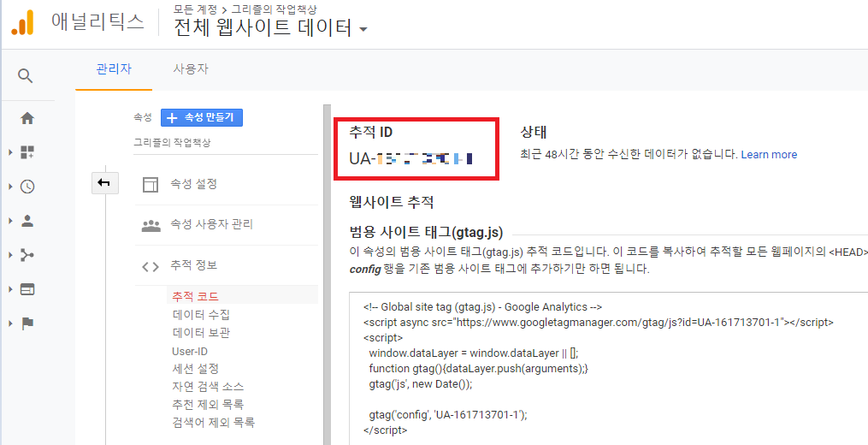Click the 추적 정보 code brackets icon

150,266
